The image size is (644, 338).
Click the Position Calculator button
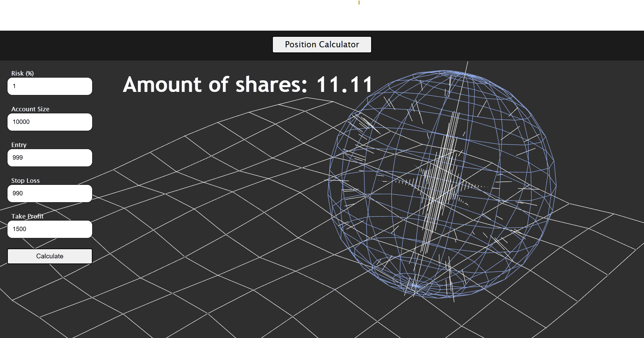pyautogui.click(x=321, y=45)
